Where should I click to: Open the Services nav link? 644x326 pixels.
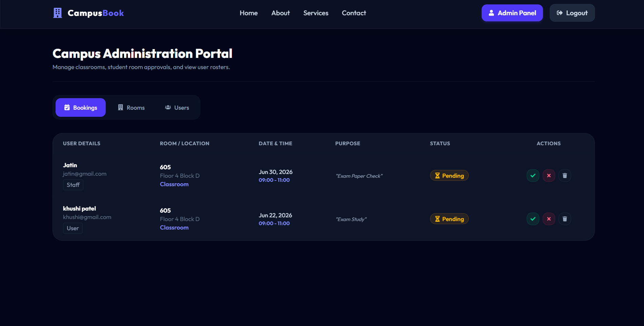point(316,13)
